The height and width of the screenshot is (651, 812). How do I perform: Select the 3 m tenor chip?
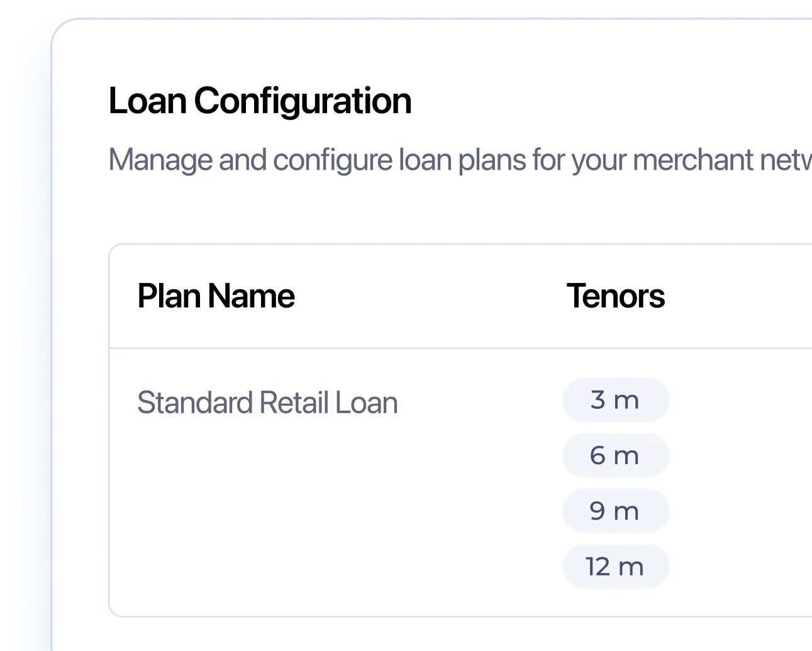click(615, 400)
